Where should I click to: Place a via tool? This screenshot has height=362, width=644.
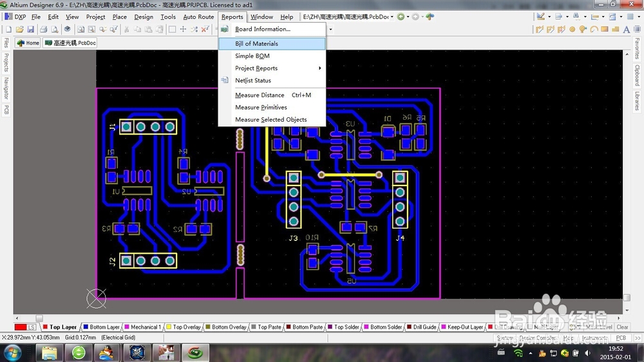tap(583, 29)
